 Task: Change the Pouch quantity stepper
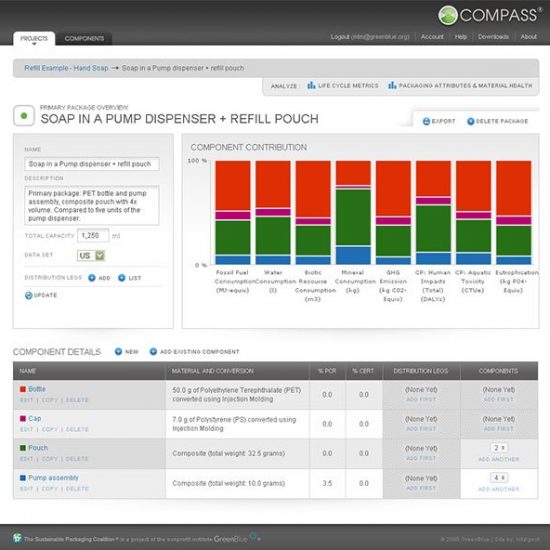point(499,448)
